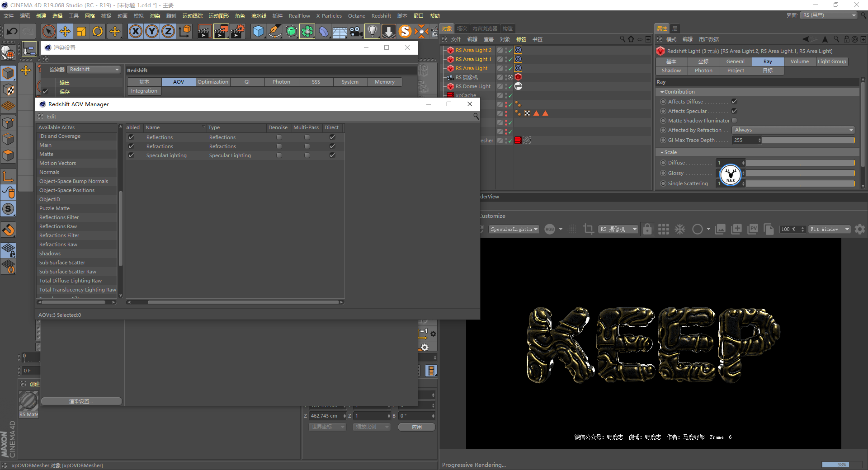Collapse the Contribution section
The image size is (868, 470).
[662, 92]
